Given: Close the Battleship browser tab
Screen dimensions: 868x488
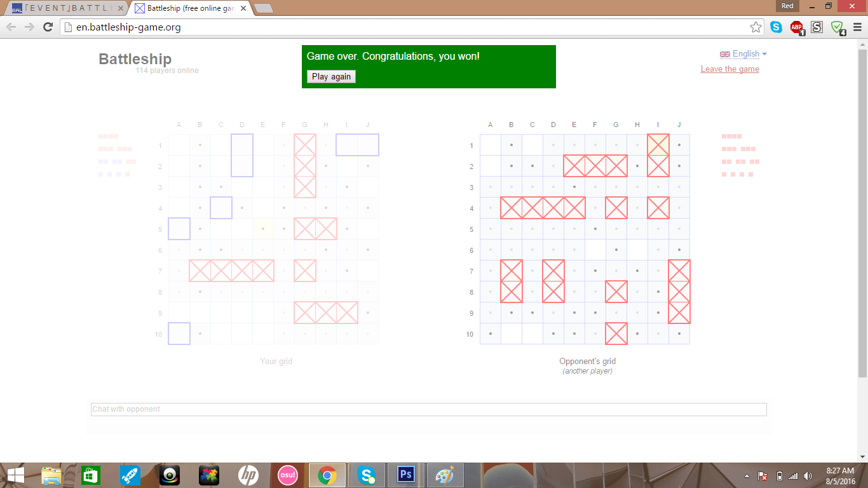Looking at the screenshot, I should click(x=242, y=8).
